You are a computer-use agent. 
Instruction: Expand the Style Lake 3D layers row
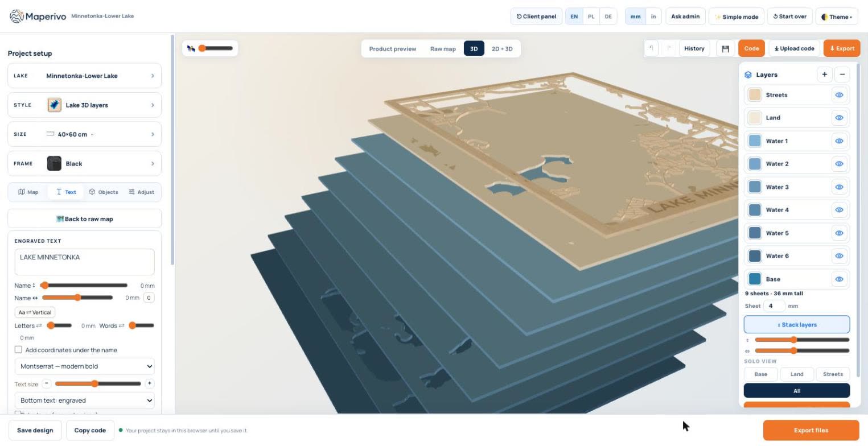pos(84,105)
